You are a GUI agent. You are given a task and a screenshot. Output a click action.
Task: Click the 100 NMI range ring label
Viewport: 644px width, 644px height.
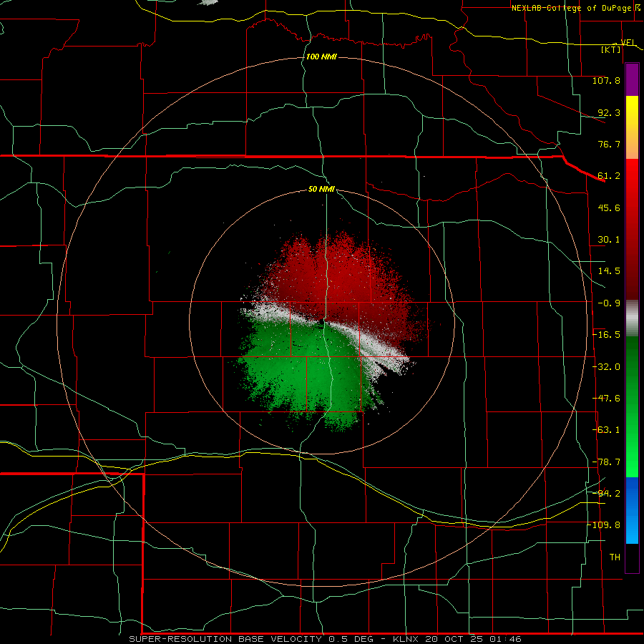point(321,57)
